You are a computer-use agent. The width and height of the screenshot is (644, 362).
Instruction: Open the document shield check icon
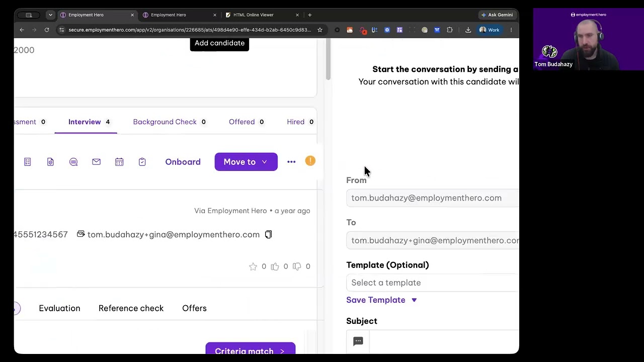[50, 162]
